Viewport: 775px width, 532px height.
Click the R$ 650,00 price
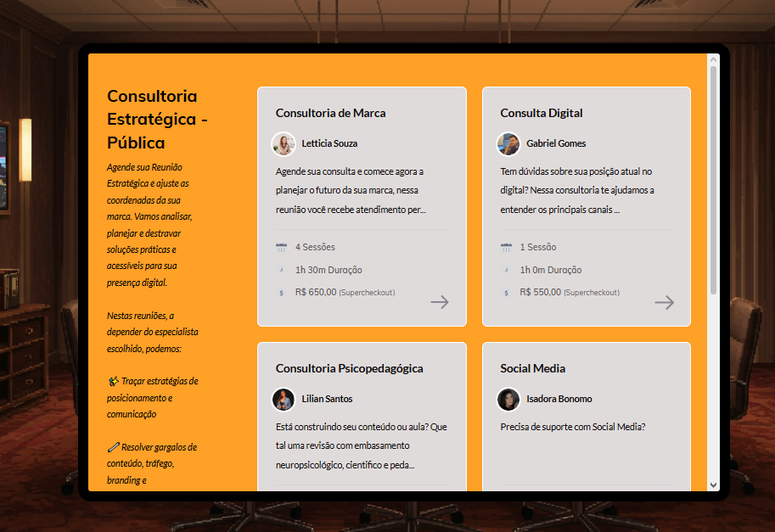click(x=316, y=292)
